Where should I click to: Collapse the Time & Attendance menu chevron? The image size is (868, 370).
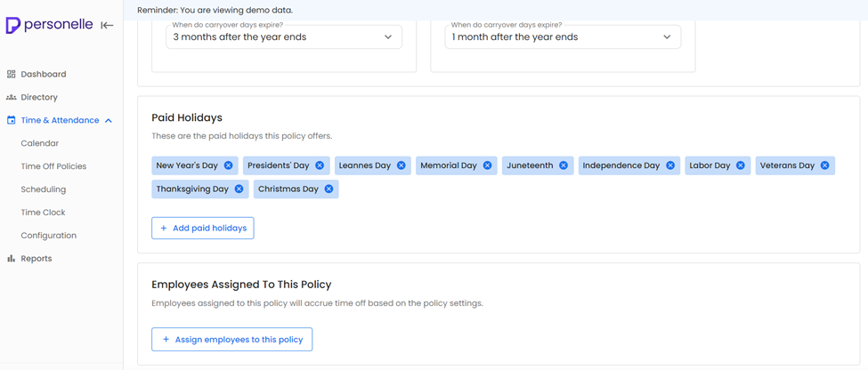109,121
